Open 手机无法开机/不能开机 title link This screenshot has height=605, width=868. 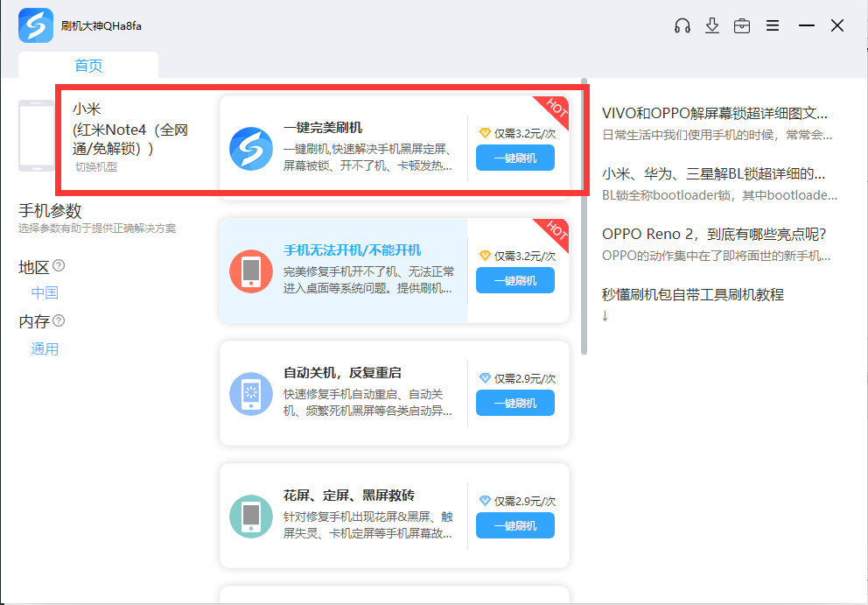(x=352, y=250)
